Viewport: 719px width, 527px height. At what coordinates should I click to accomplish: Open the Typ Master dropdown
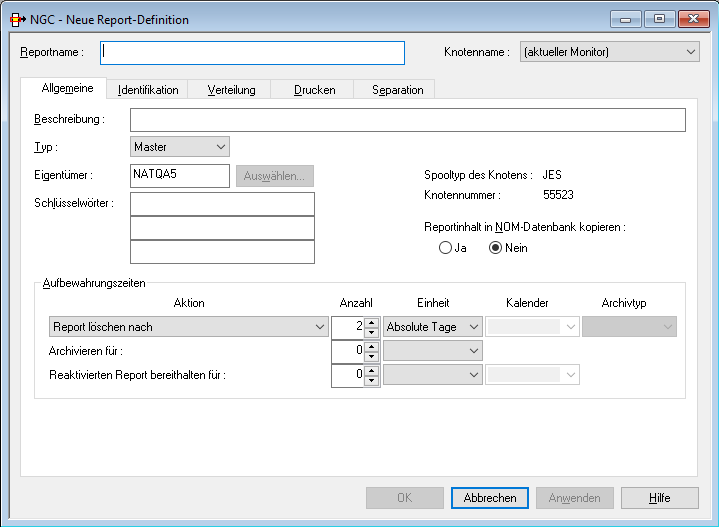(180, 147)
